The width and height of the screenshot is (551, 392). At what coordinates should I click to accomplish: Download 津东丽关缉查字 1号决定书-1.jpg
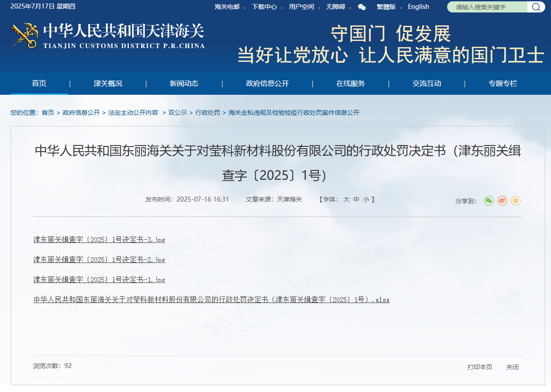(x=99, y=279)
